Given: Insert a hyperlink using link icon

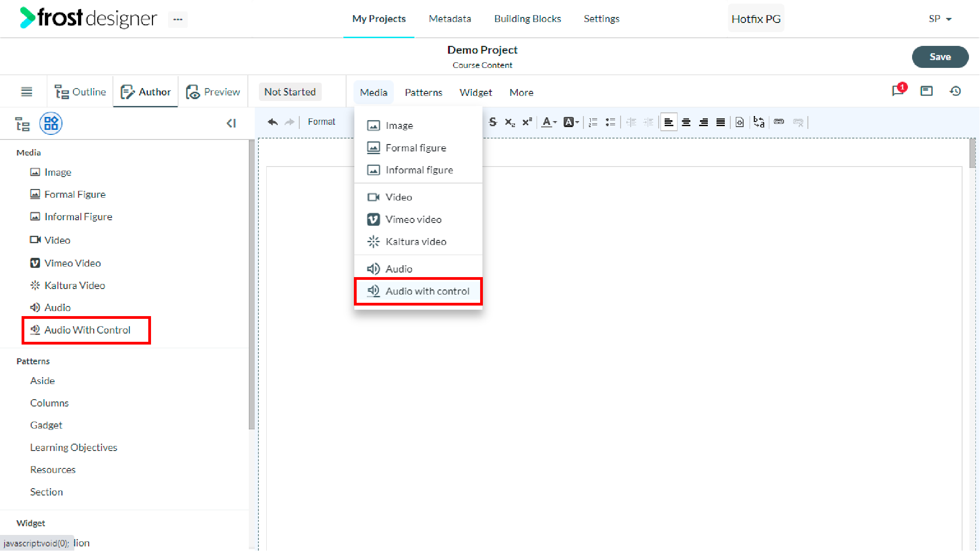Looking at the screenshot, I should 779,122.
